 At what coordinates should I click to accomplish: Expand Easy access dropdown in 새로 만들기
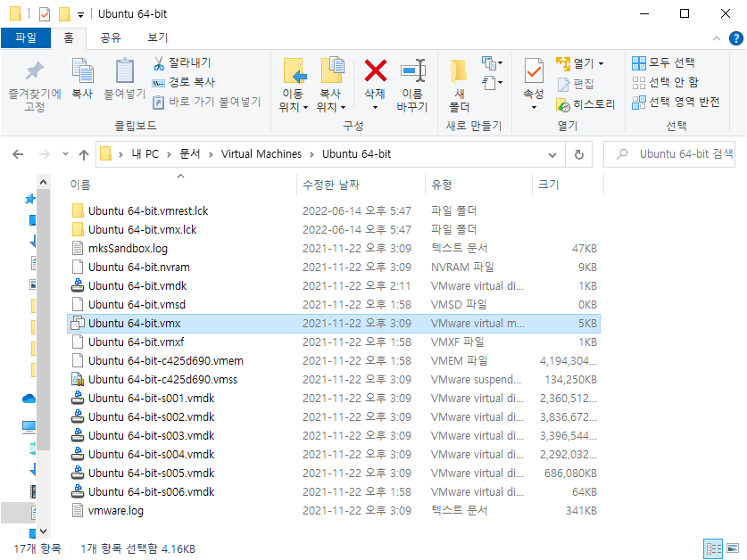pyautogui.click(x=492, y=82)
